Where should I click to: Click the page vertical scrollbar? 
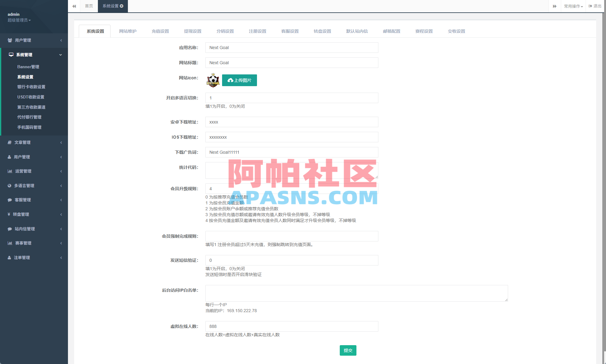(x=604, y=182)
